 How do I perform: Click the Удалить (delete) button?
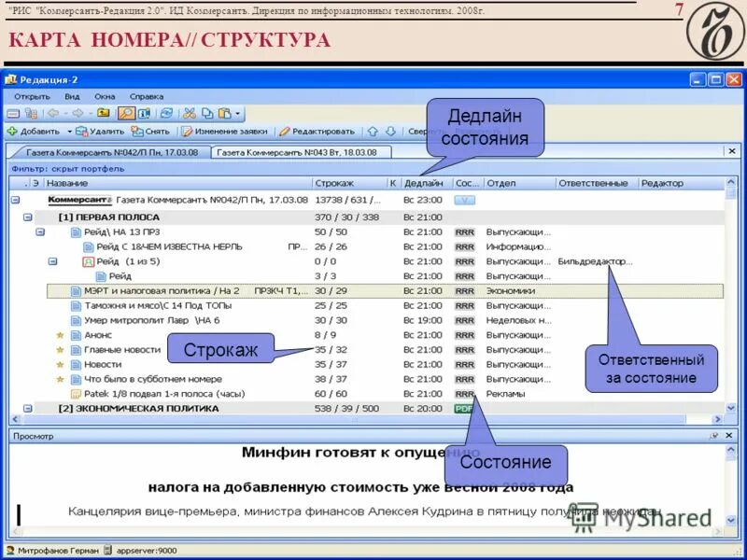[101, 132]
